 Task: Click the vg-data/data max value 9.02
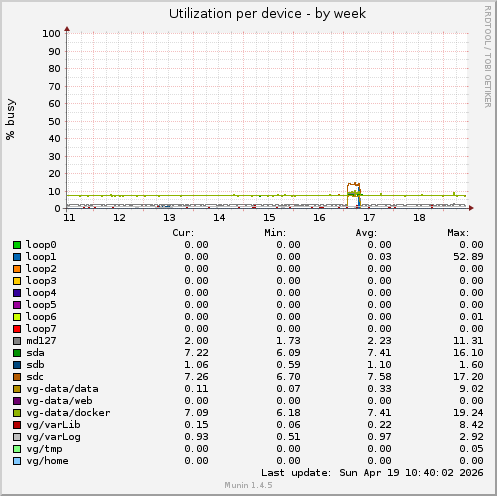coord(471,389)
